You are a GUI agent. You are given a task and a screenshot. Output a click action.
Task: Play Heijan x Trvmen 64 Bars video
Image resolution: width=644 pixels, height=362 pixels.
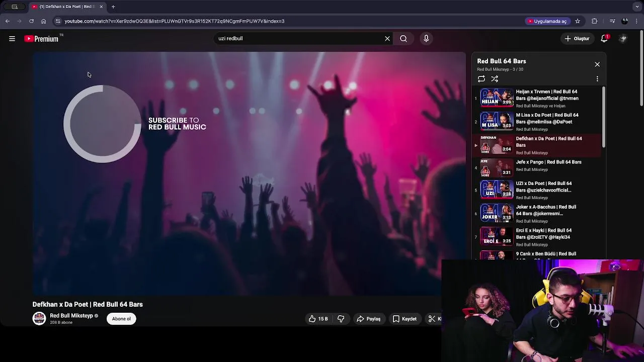tap(536, 98)
